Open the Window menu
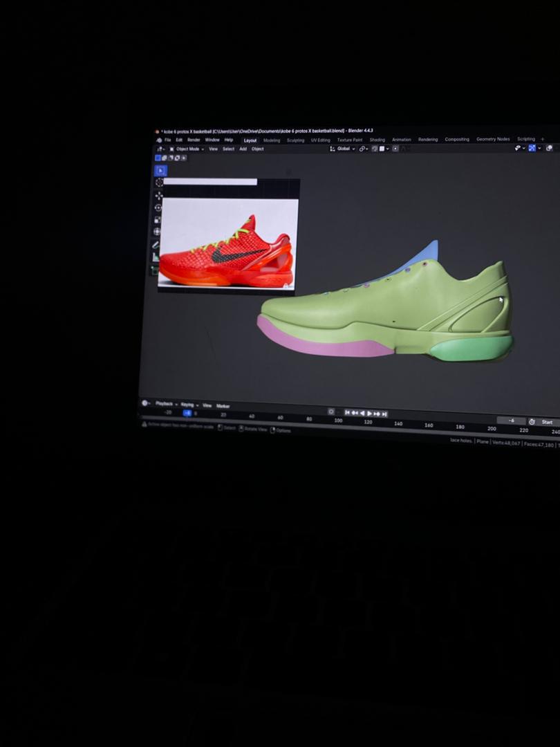 (x=212, y=140)
